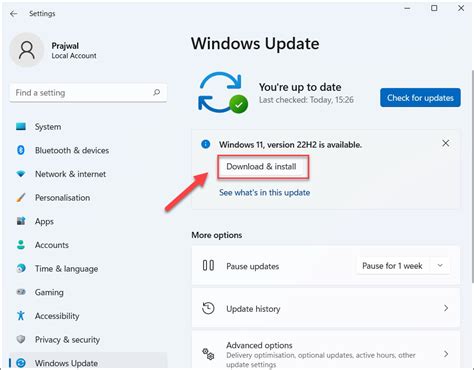Click the Apps icon in sidebar

pos(21,221)
